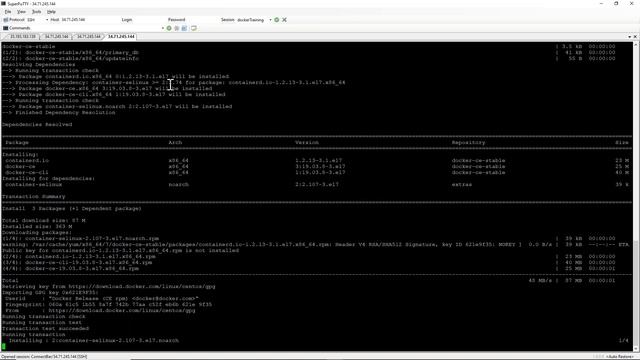Screen dimensions: 640x360
Task: Click 'Downloading packages:' line
Action: click(37, 232)
